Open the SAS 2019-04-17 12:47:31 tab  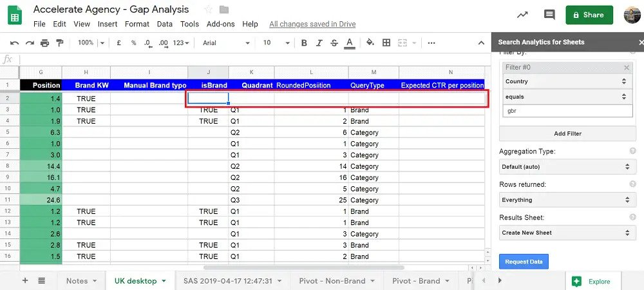(x=233, y=281)
